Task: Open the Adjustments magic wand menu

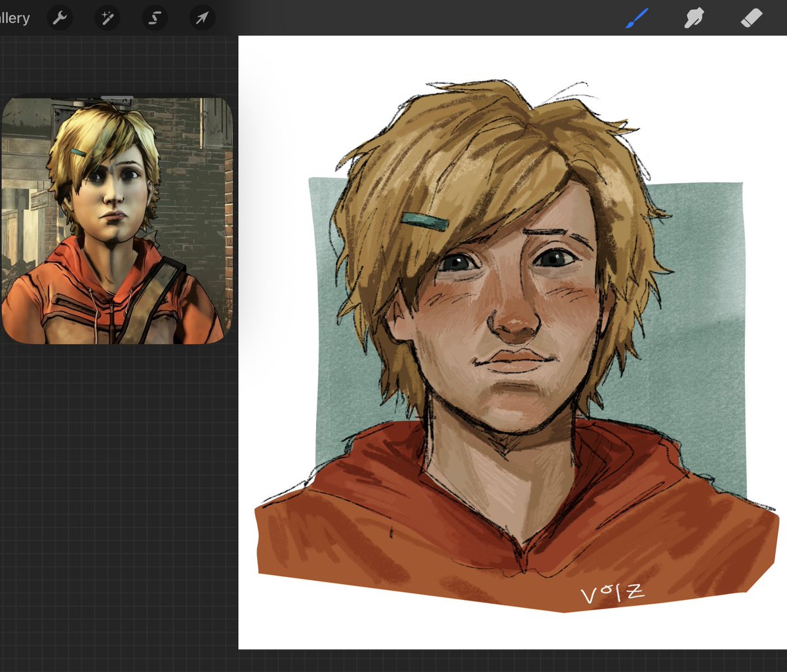Action: [107, 18]
